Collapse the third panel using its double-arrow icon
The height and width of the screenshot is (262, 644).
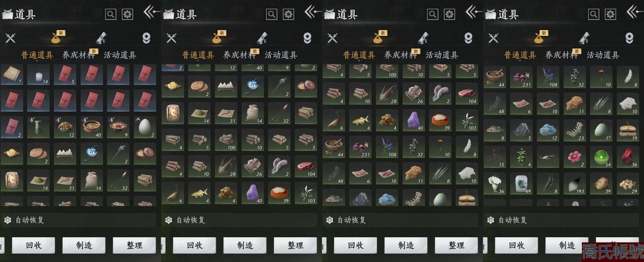474,12
